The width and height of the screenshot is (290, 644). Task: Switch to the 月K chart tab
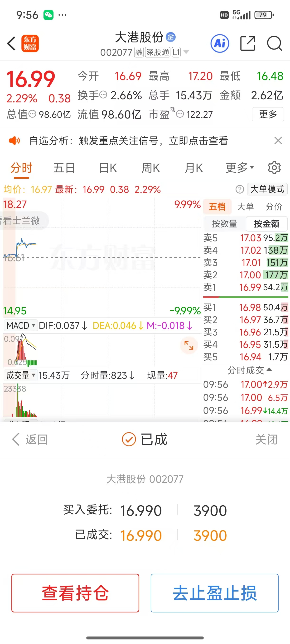coord(194,168)
